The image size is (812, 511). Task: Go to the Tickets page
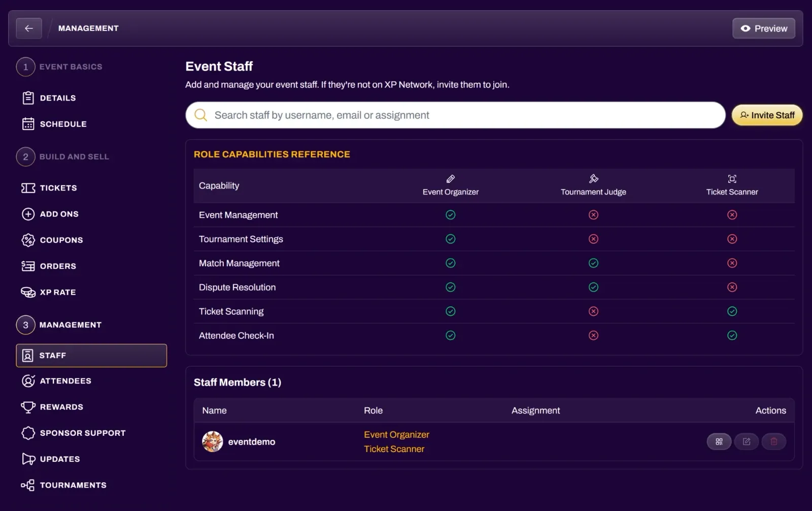(49, 188)
